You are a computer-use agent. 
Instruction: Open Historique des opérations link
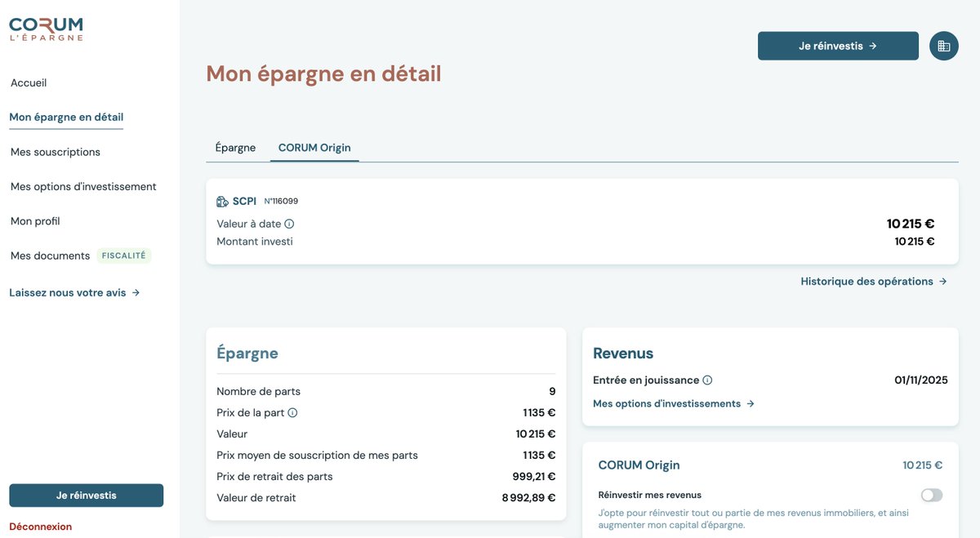[874, 281]
